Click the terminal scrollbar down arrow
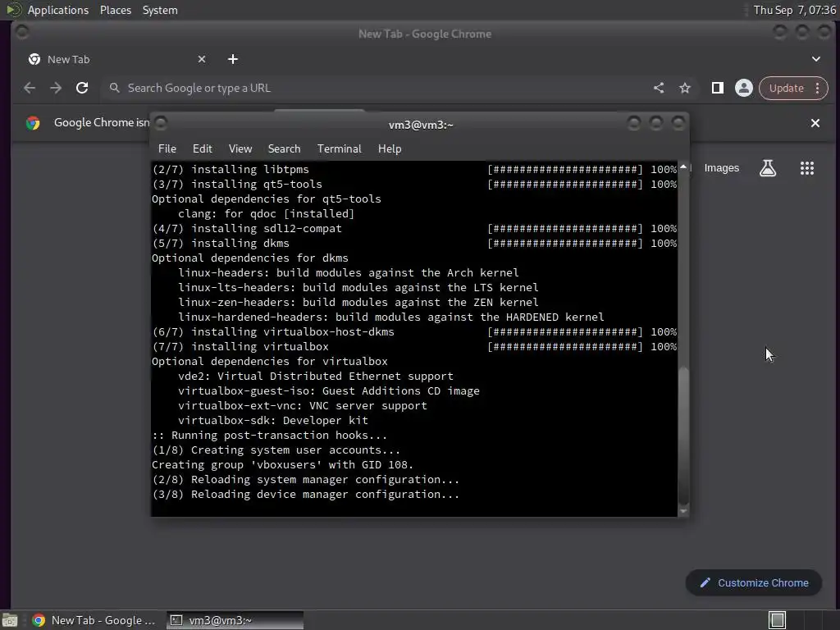Screen dimensions: 840x630 click(683, 511)
